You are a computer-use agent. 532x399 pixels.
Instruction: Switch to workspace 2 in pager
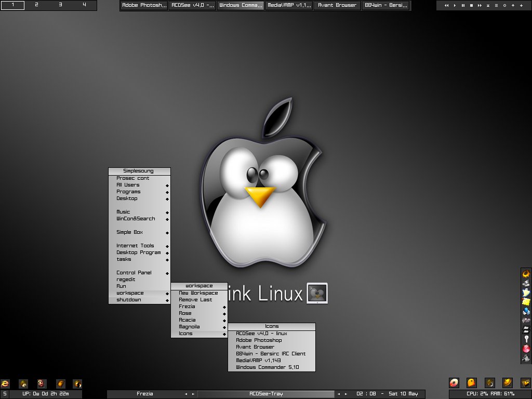(36, 5)
